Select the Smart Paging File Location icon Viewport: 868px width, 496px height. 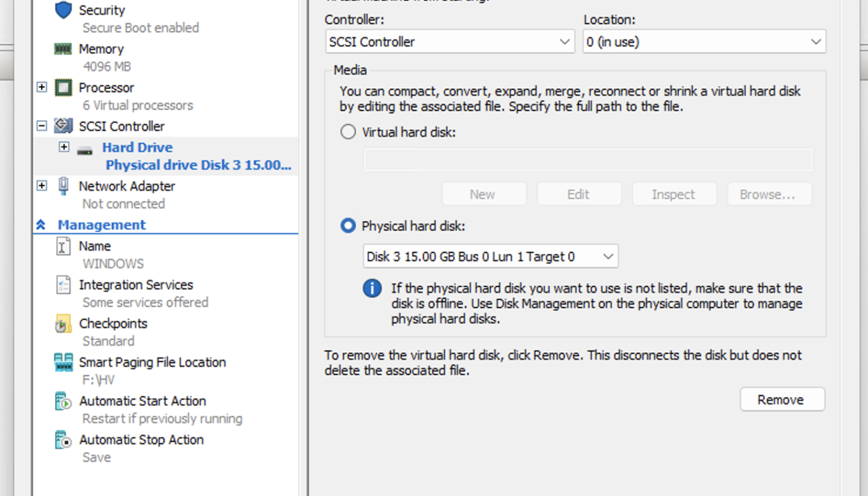click(63, 362)
